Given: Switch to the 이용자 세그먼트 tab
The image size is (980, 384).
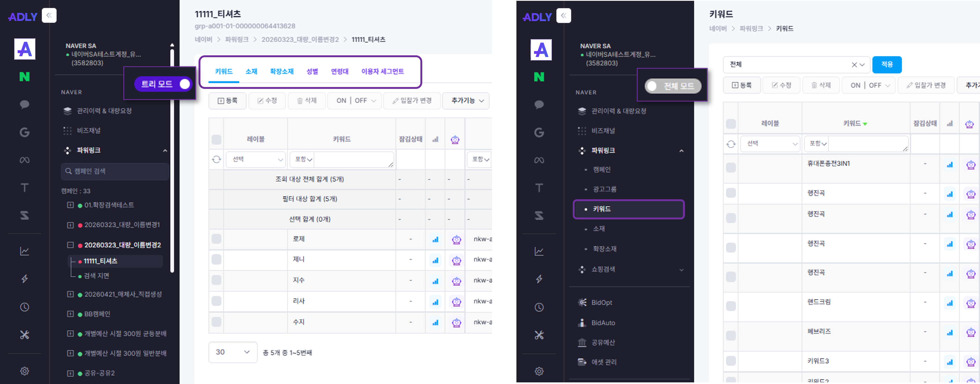Looking at the screenshot, I should tap(382, 71).
